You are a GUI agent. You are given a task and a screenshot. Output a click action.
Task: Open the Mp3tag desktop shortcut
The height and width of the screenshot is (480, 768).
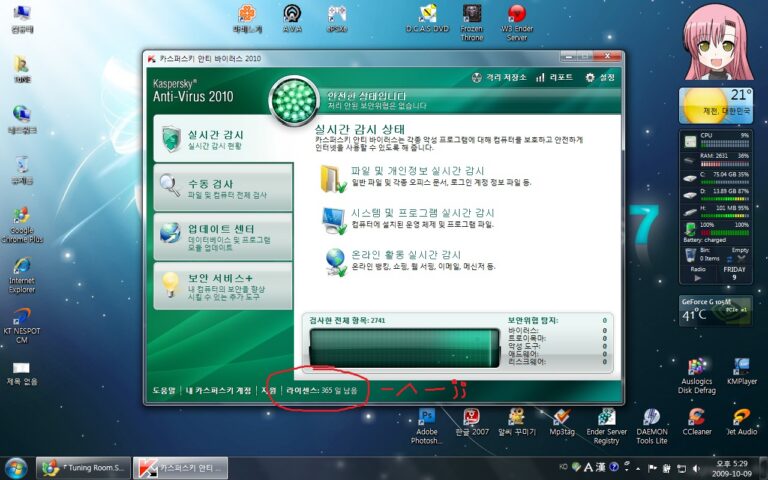point(562,422)
